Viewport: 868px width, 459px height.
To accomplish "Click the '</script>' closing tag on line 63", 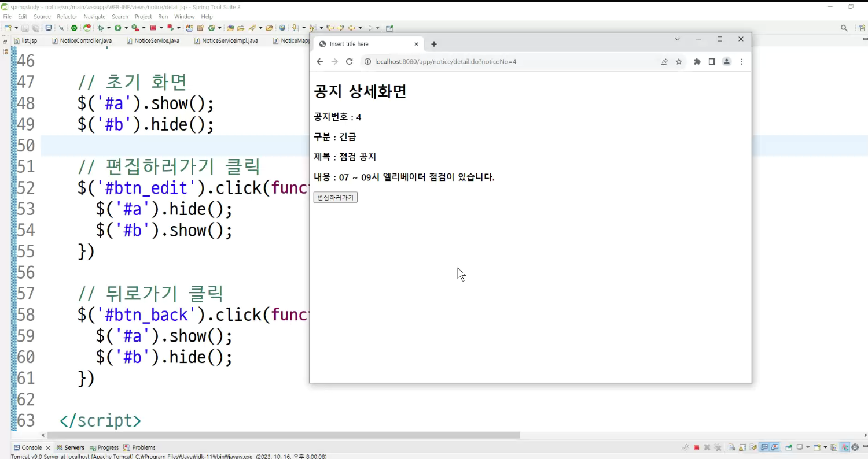I will 101,421.
